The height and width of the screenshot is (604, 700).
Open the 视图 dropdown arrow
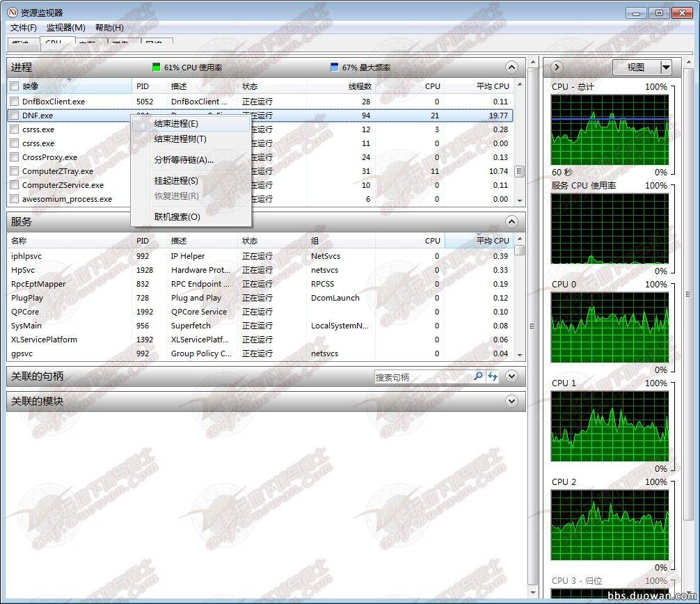point(666,67)
